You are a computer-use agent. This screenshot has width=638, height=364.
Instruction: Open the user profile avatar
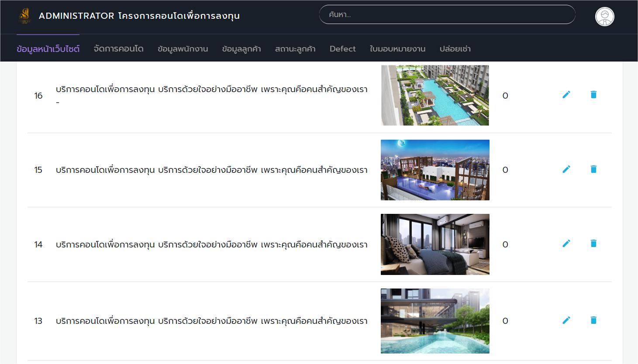coord(604,17)
